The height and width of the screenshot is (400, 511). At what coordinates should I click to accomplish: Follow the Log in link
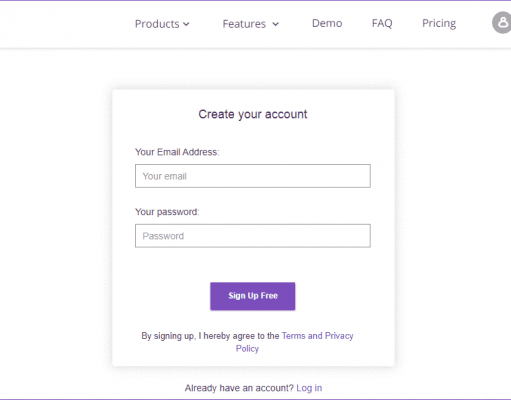click(x=309, y=388)
